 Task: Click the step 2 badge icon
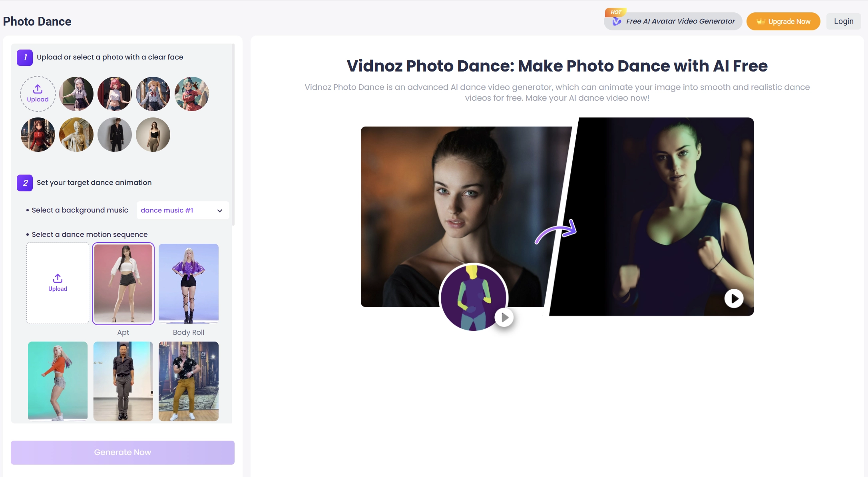pyautogui.click(x=24, y=183)
